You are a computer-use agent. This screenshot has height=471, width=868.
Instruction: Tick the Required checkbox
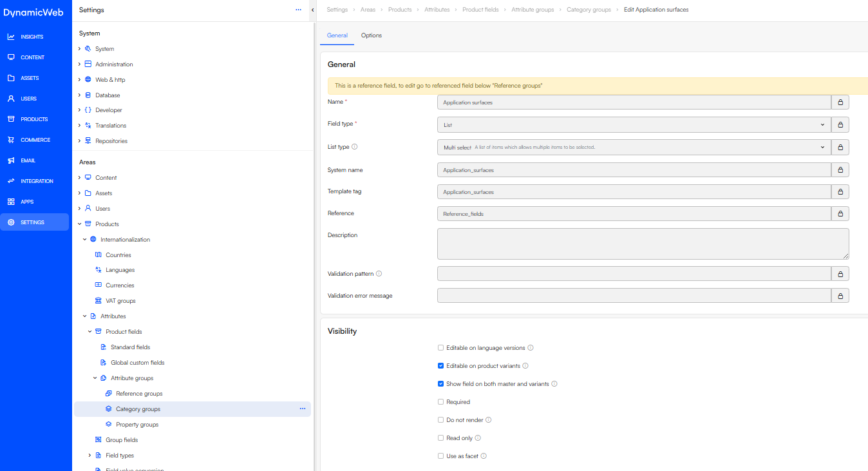pos(441,402)
